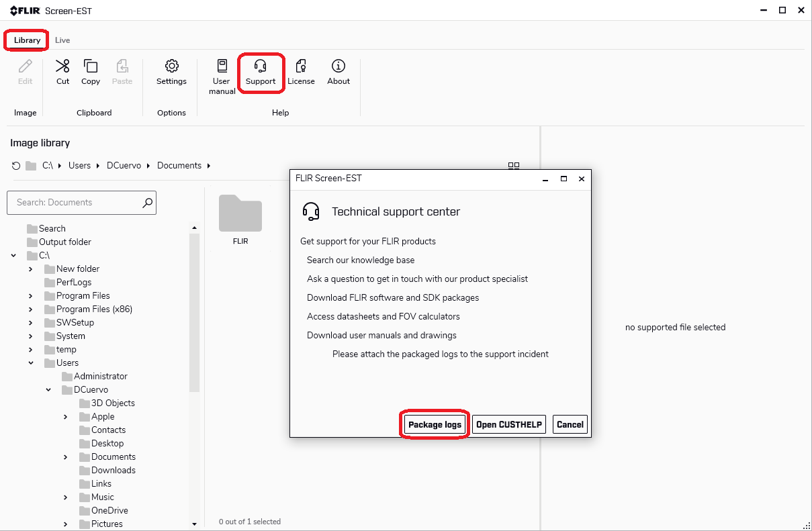The width and height of the screenshot is (812, 531).
Task: Click the Open CUSTHELP button
Action: tap(508, 424)
